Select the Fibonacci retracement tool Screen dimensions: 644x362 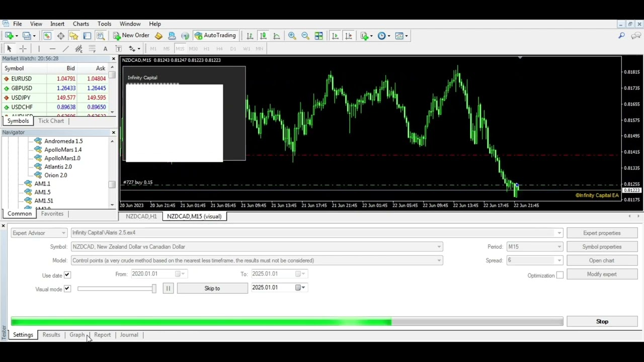tap(92, 49)
